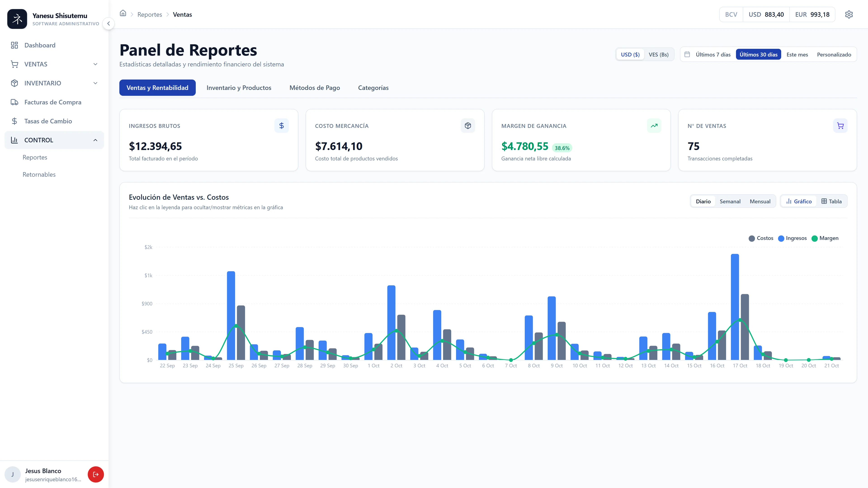
Task: Click the dollar icon on Ingresos Brutos card
Action: click(x=281, y=126)
